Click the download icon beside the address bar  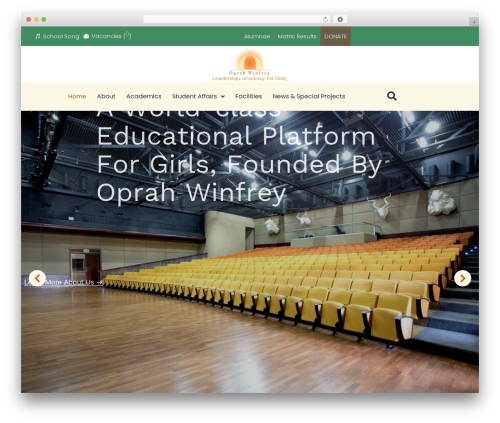tap(340, 19)
